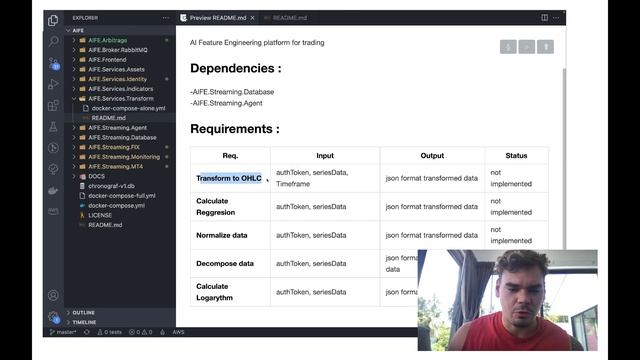Click '-AIFE.Streaming.Agent' dependency line
This screenshot has width=640, height=360.
[226, 103]
